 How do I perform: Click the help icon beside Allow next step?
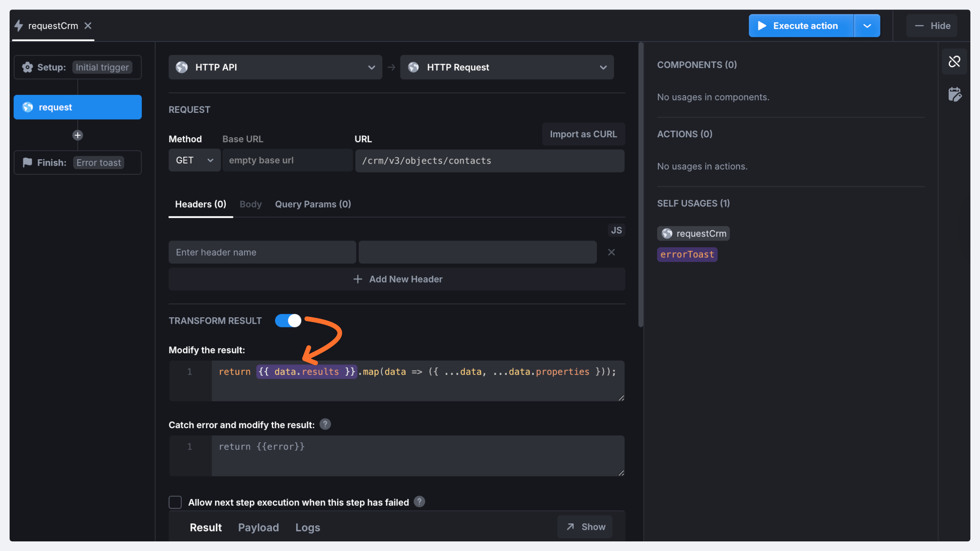pos(419,502)
